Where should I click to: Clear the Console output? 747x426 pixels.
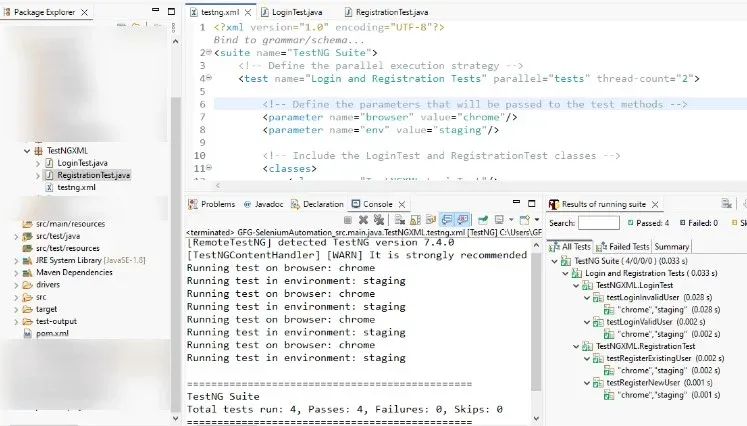pos(400,220)
